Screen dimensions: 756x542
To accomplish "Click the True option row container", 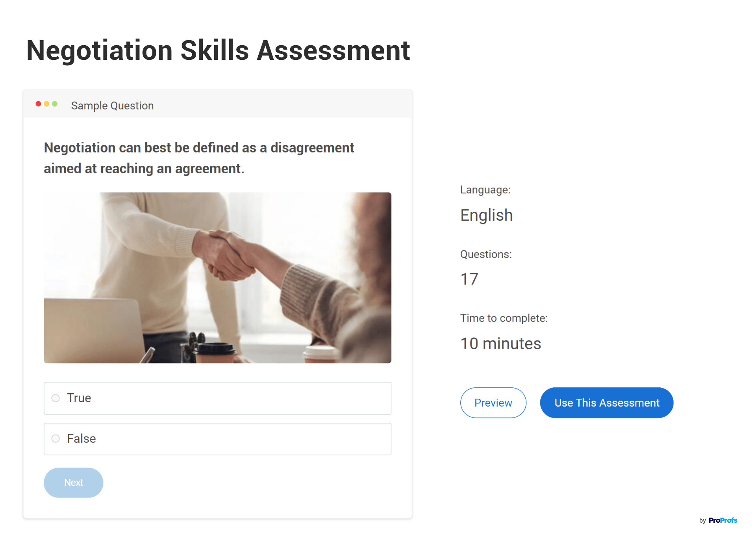I will (x=217, y=398).
